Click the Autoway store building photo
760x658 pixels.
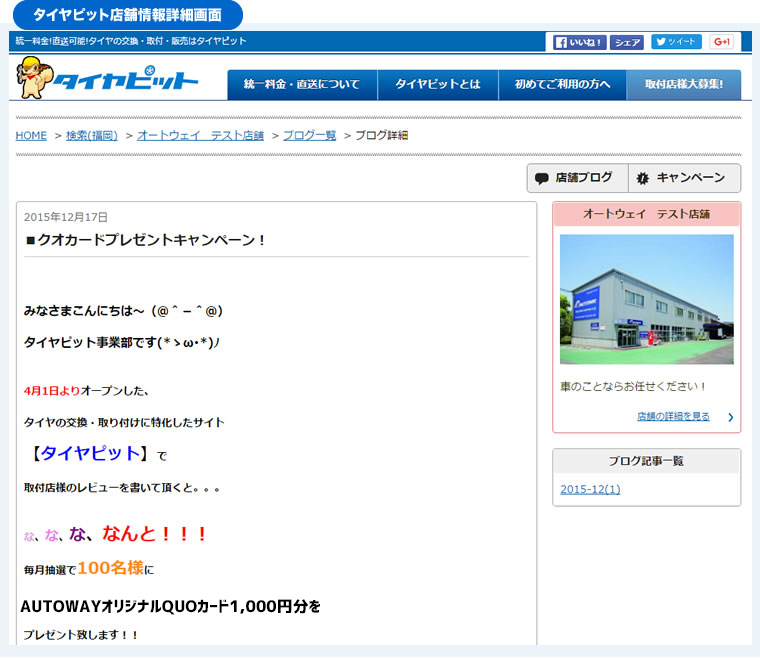click(647, 299)
